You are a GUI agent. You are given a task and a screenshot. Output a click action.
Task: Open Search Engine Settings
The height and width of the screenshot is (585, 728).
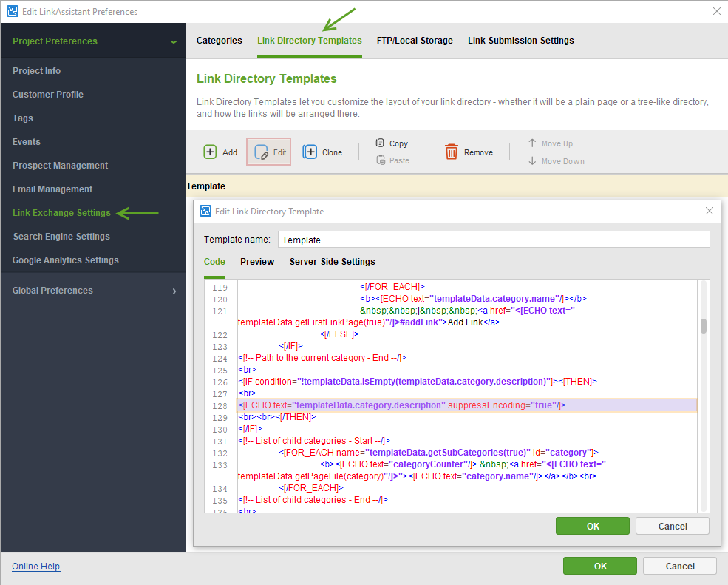(61, 237)
